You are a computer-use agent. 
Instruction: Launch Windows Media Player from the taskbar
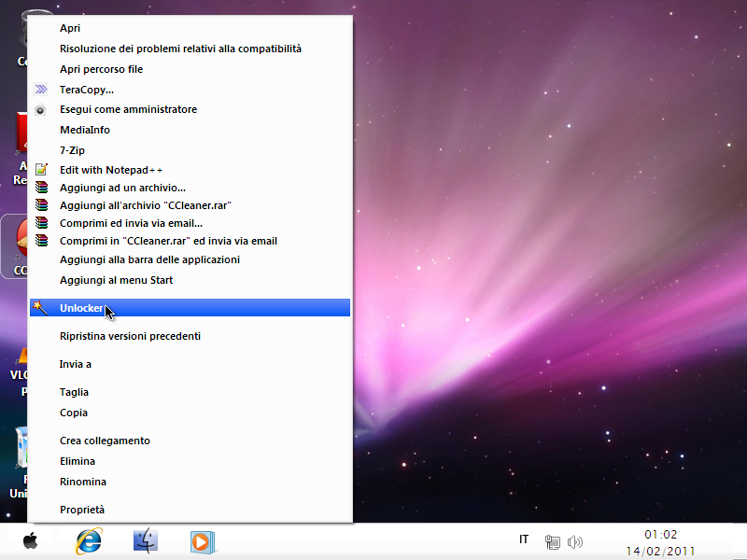point(203,542)
